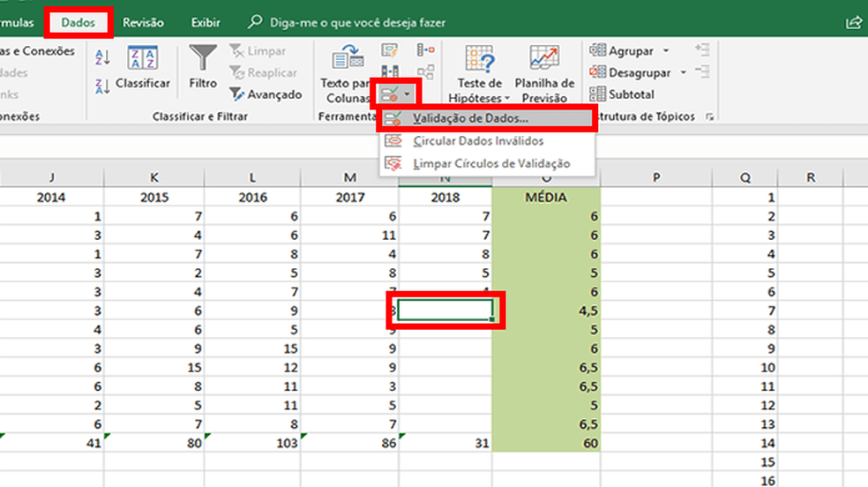Expand the Agrupar dropdown
Screen dimensions: 868x487
[666, 51]
